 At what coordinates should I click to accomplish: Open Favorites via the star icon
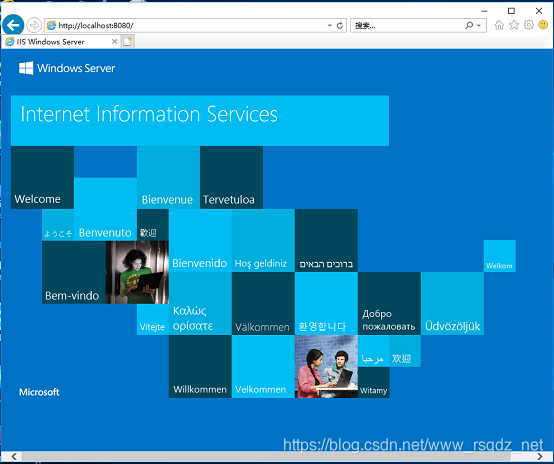tap(514, 25)
